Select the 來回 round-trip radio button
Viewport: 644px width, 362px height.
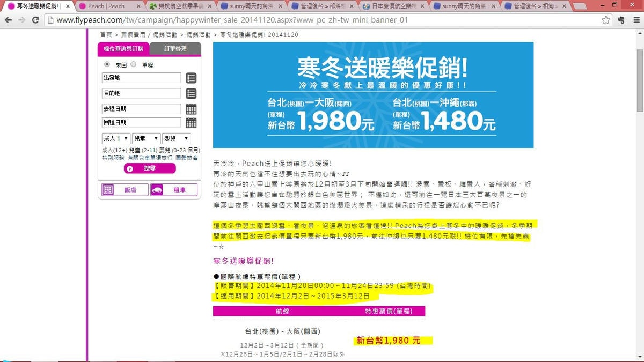pyautogui.click(x=107, y=64)
